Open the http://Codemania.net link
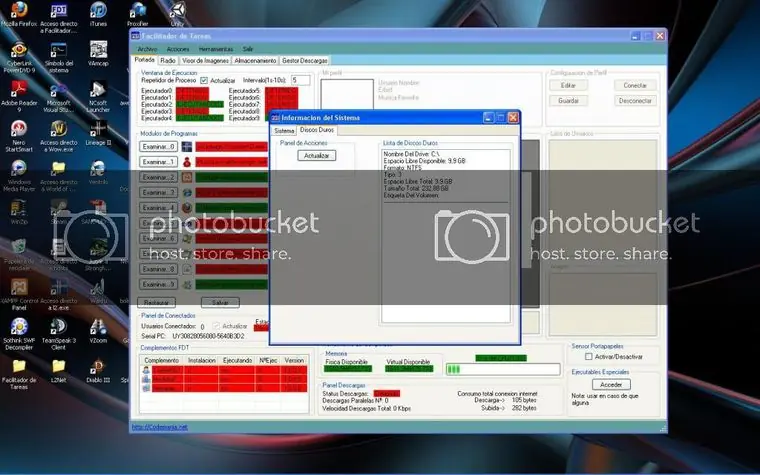Screen dimensions: 760x475 [x=159, y=428]
